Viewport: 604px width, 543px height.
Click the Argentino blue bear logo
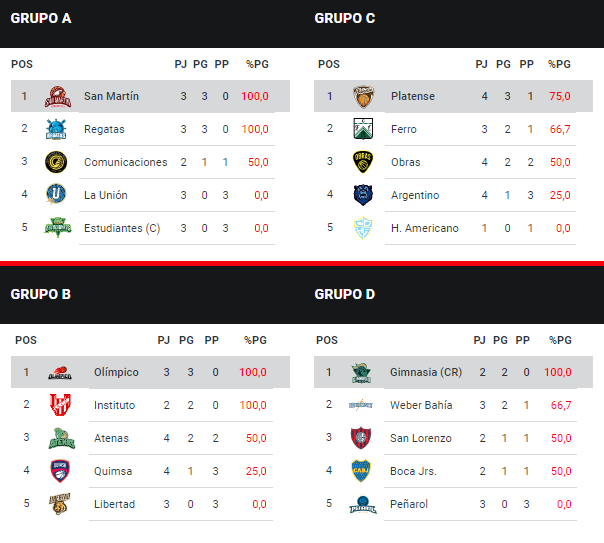[x=363, y=195]
